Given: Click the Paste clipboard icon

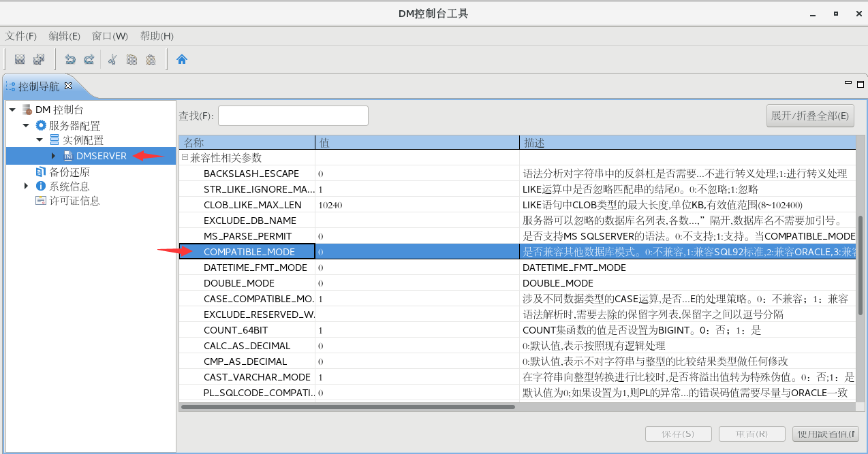Looking at the screenshot, I should coord(151,59).
